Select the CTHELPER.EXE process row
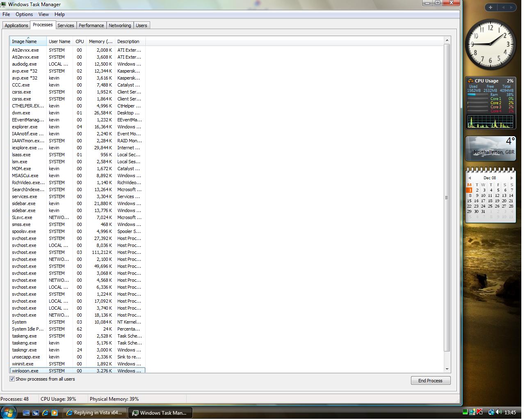Image resolution: width=525 pixels, height=420 pixels. (77, 106)
